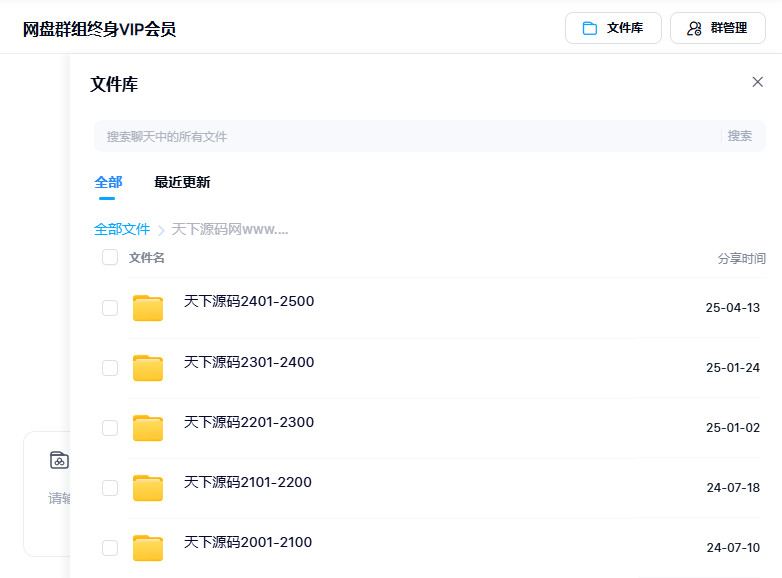Viewport: 782px width, 578px height.
Task: Click the folder icon of 天下源码2301-2400
Action: click(148, 368)
